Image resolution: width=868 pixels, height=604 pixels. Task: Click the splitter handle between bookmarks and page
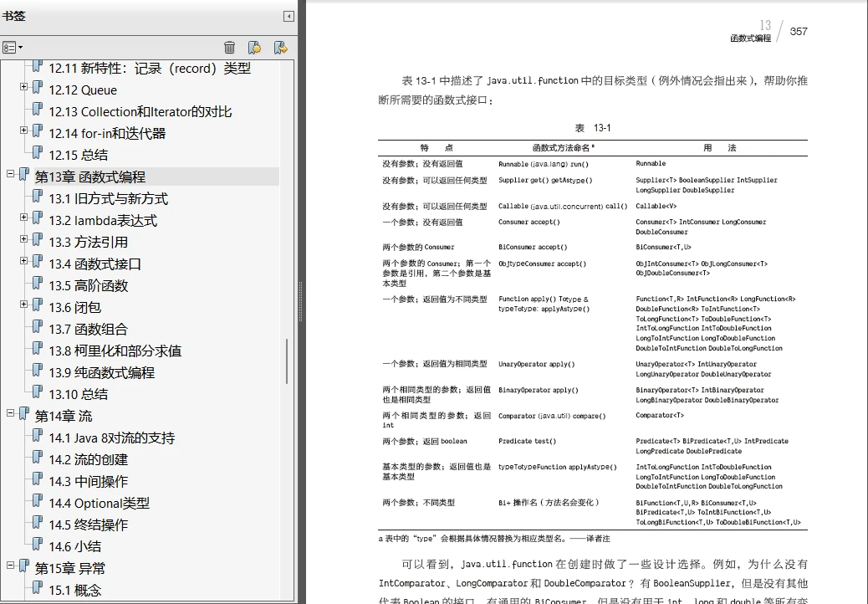[301, 302]
